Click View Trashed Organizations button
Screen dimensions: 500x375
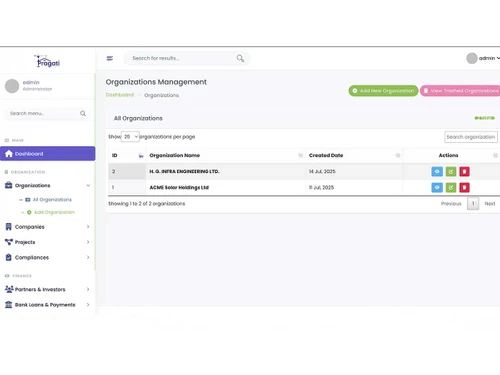coord(460,91)
